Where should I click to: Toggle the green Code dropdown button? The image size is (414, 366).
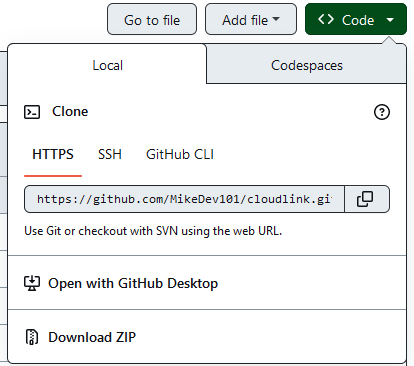click(356, 20)
